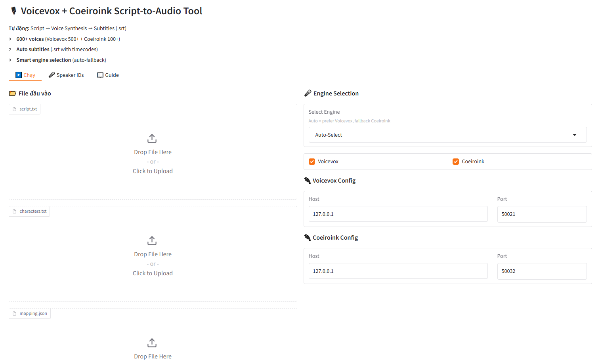
Task: Click the 'Select Engine' label text
Action: 324,112
